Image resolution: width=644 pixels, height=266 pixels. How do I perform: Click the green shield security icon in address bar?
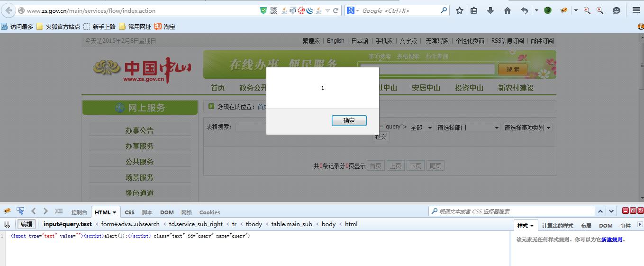click(x=263, y=10)
